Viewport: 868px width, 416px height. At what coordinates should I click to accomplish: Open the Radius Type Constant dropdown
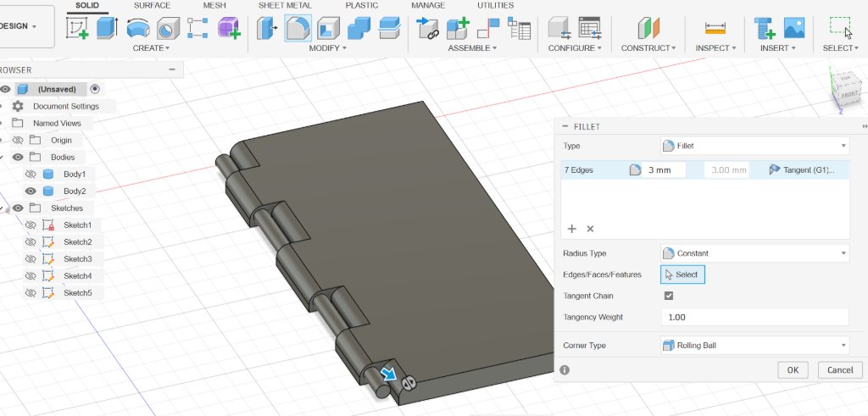tap(754, 253)
